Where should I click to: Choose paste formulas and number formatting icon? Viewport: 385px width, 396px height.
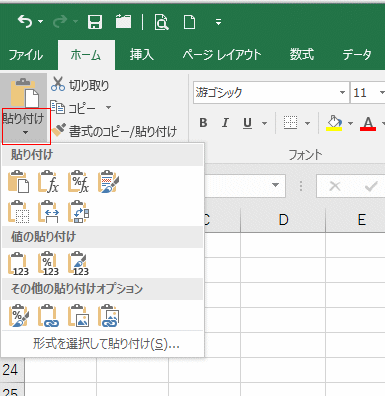pyautogui.click(x=78, y=182)
